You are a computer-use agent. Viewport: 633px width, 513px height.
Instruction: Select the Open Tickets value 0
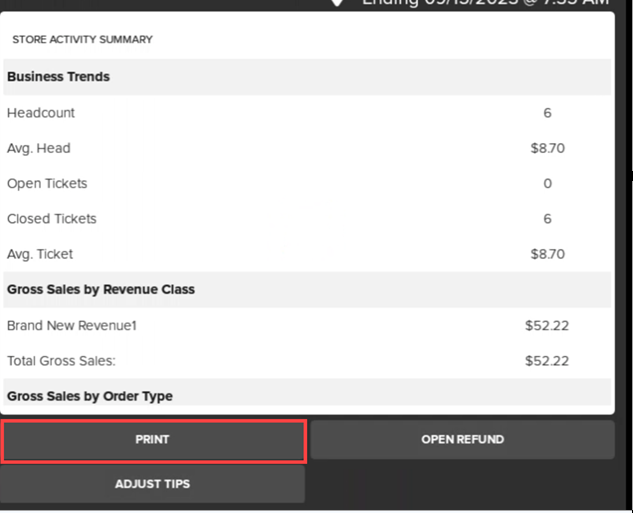547,184
